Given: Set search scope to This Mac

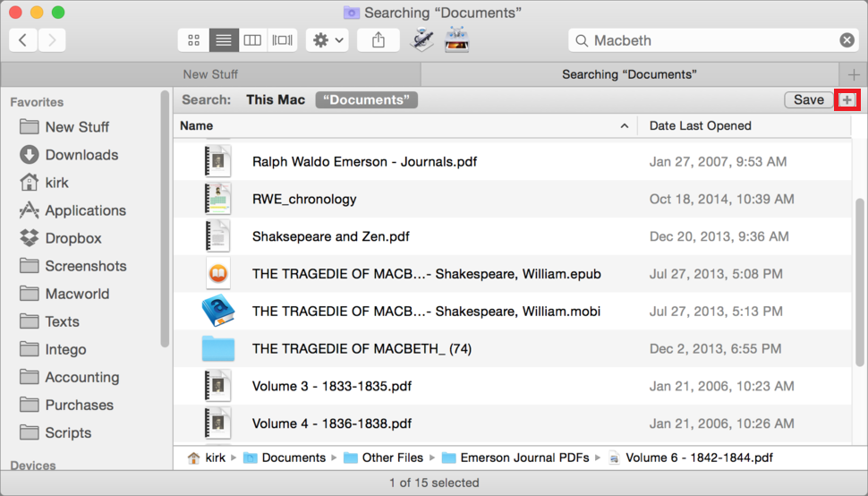Looking at the screenshot, I should coord(276,99).
